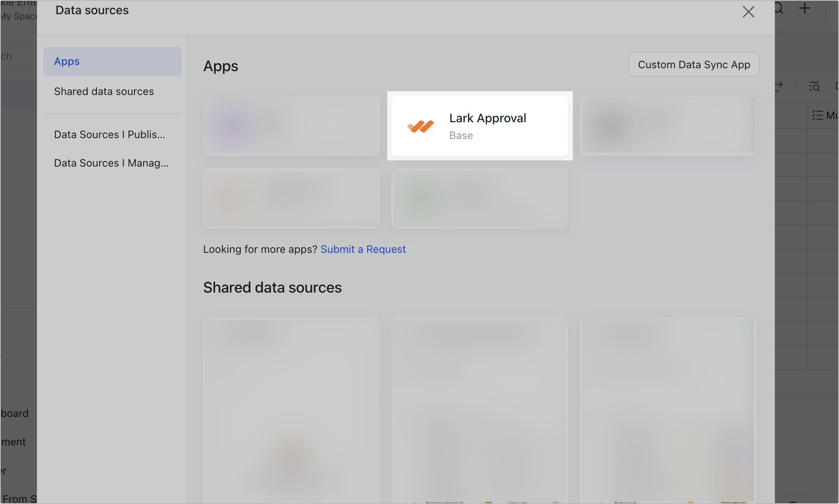Click the green app icon in the lower card

pos(420,198)
